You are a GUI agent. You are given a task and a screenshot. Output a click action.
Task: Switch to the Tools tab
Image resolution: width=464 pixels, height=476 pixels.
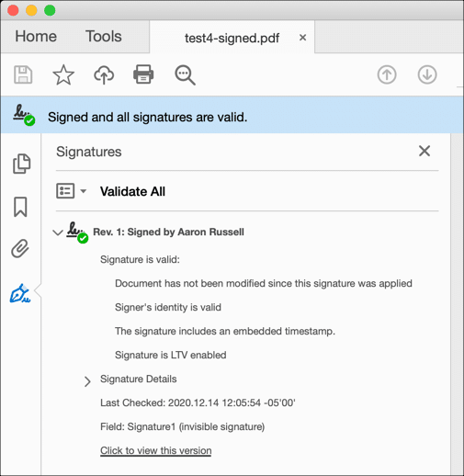click(104, 36)
